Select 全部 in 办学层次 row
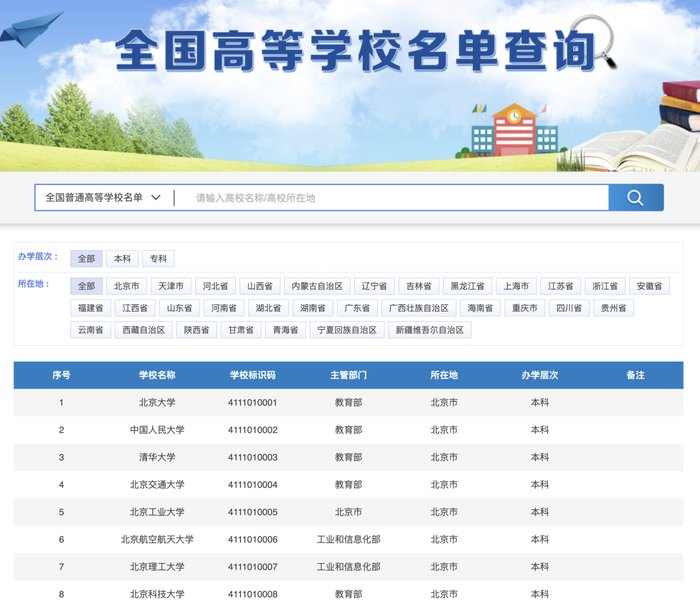The height and width of the screenshot is (608, 700). tap(86, 259)
